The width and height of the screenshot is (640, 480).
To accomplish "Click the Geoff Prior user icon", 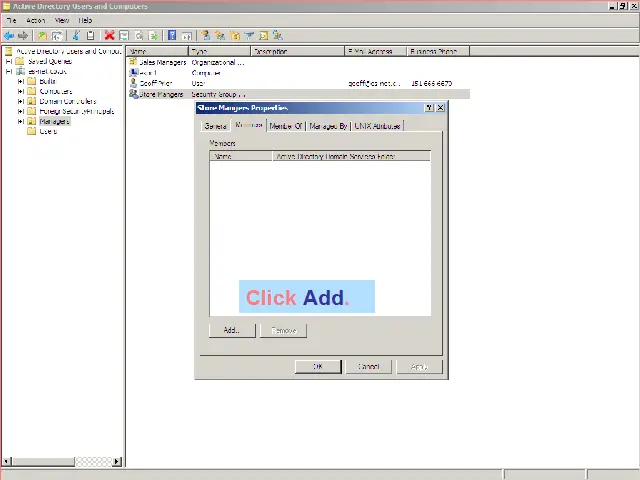I will [x=133, y=83].
